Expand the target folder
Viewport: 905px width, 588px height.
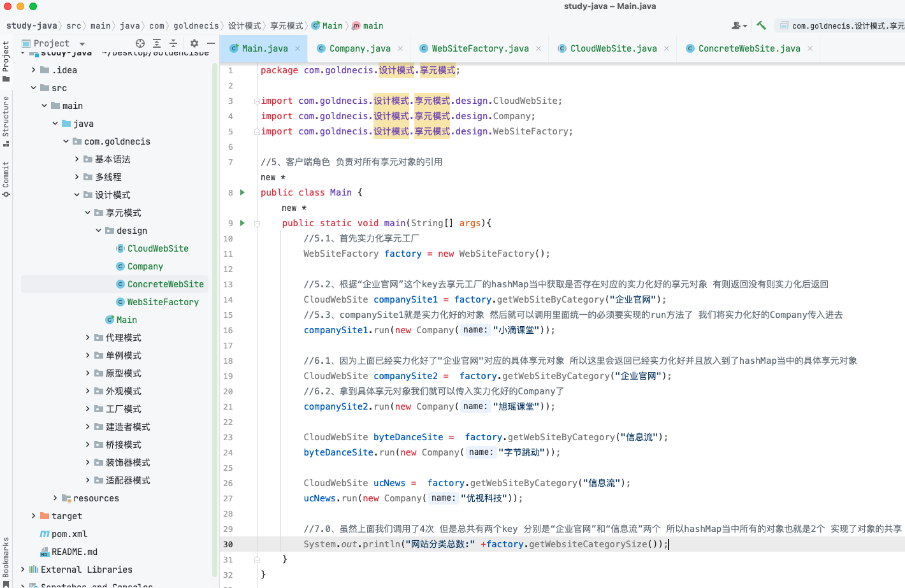pyautogui.click(x=34, y=516)
